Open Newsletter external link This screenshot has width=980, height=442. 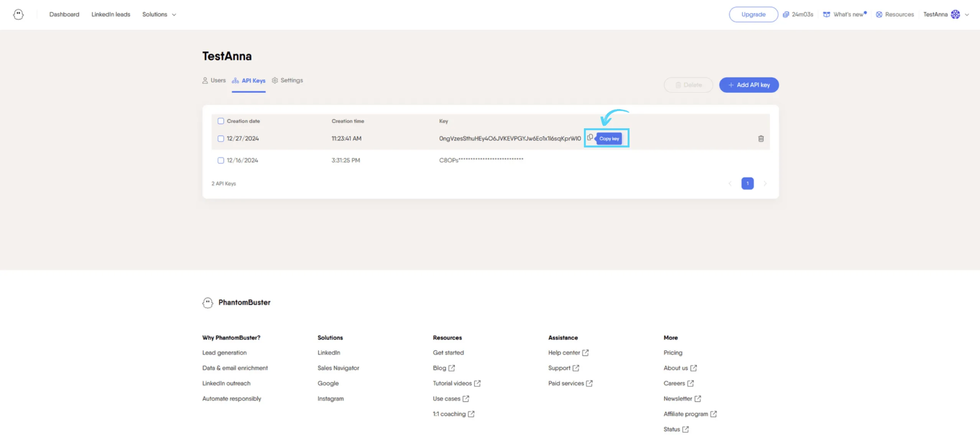click(x=682, y=399)
